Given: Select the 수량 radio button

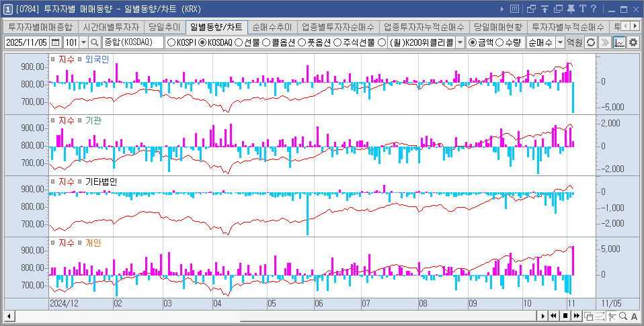Looking at the screenshot, I should pyautogui.click(x=500, y=42).
